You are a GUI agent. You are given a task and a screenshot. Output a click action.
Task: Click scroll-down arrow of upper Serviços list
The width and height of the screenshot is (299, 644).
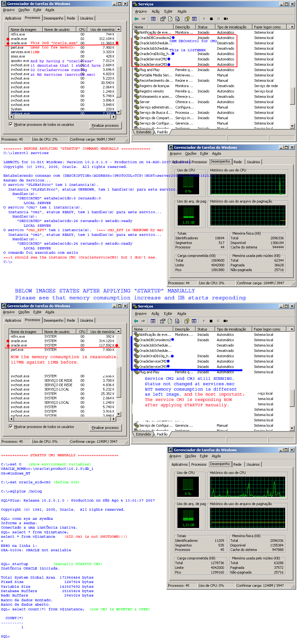click(292, 126)
